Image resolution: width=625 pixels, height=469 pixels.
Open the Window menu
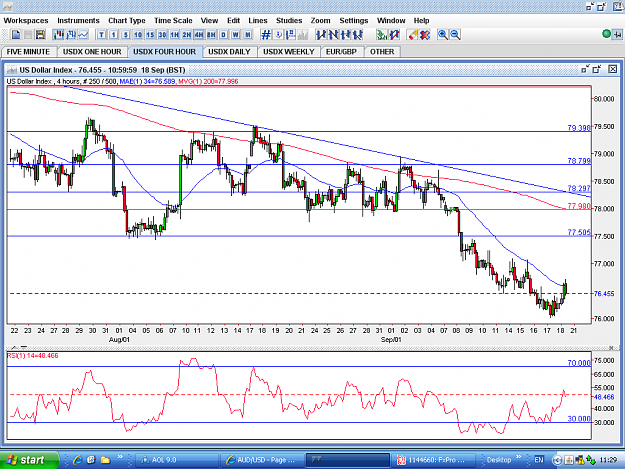click(391, 21)
